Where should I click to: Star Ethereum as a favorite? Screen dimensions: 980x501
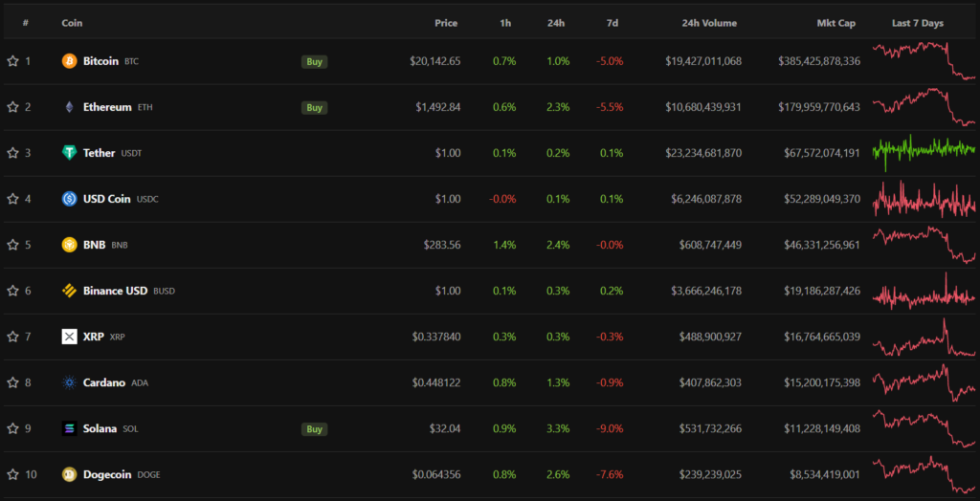pyautogui.click(x=12, y=107)
